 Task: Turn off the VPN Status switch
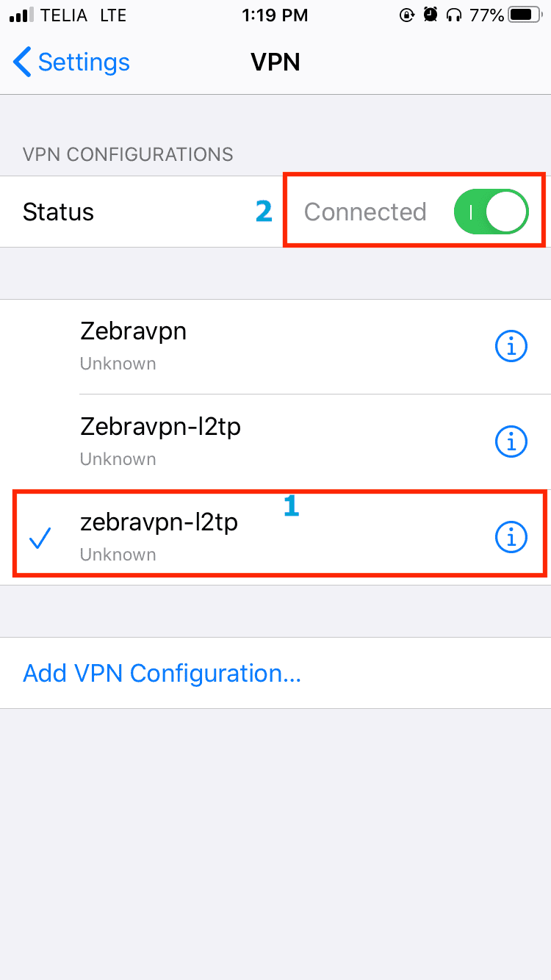(491, 212)
